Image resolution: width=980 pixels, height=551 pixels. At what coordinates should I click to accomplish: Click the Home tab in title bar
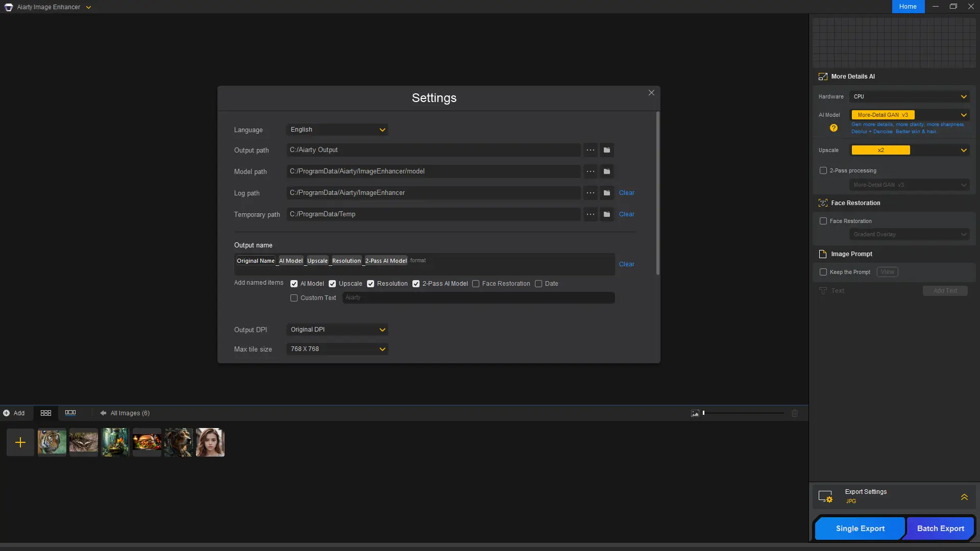click(908, 7)
